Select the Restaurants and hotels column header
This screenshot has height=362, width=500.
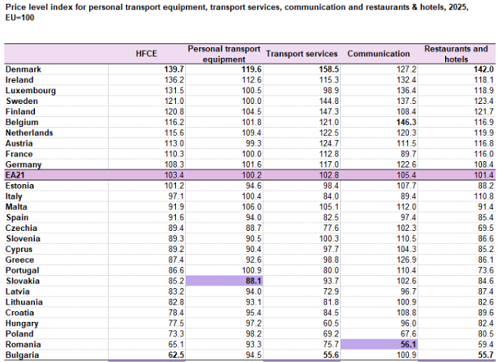pos(456,54)
